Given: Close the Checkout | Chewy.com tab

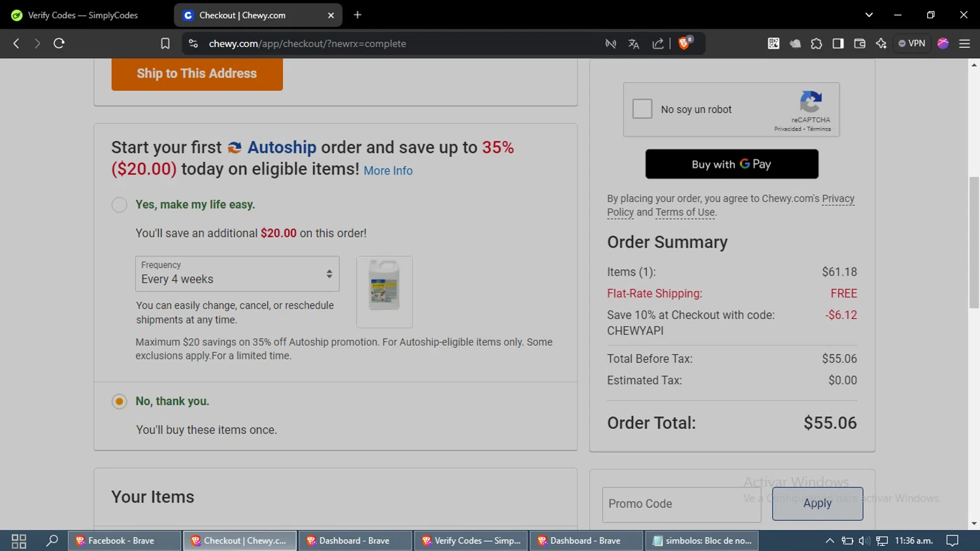Looking at the screenshot, I should (x=331, y=15).
